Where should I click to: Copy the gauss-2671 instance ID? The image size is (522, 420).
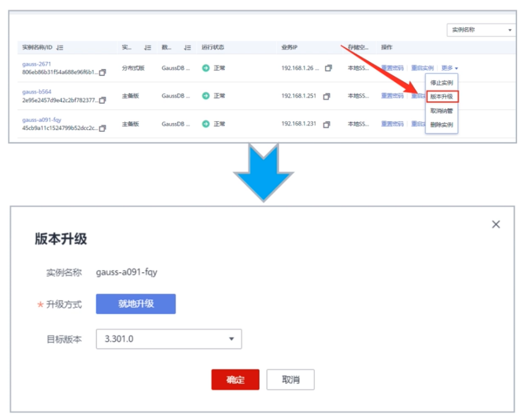[103, 72]
